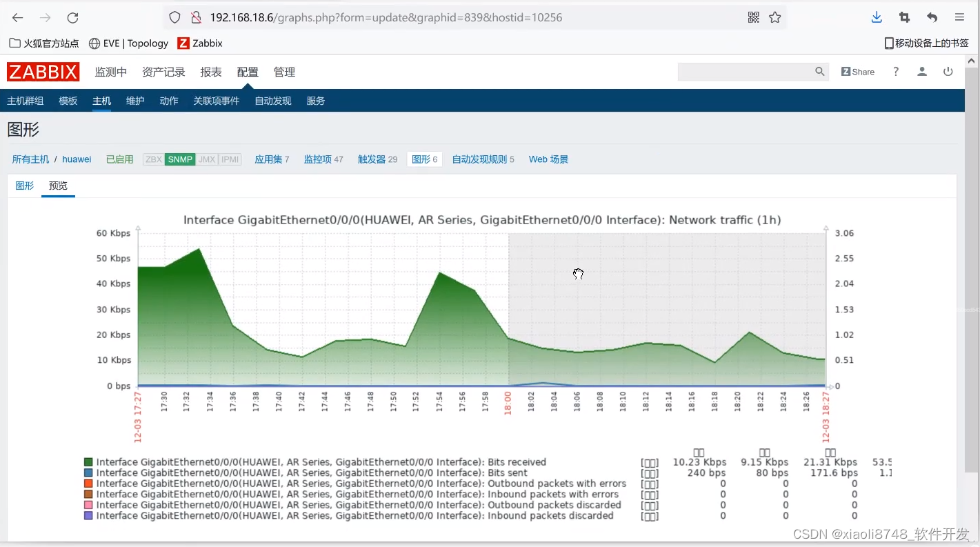Screen dimensions: 980x547
Task: Go back with browser back arrow
Action: (18, 17)
